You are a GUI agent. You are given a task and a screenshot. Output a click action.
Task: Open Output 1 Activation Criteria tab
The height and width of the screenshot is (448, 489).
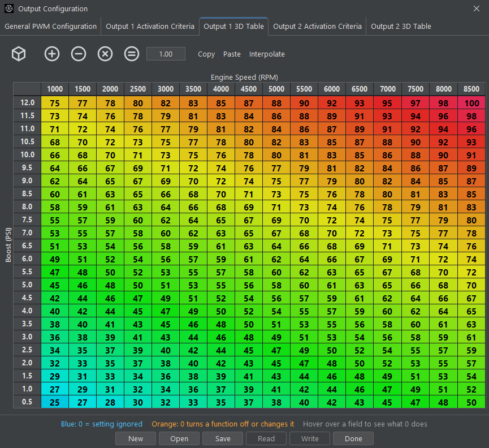150,27
